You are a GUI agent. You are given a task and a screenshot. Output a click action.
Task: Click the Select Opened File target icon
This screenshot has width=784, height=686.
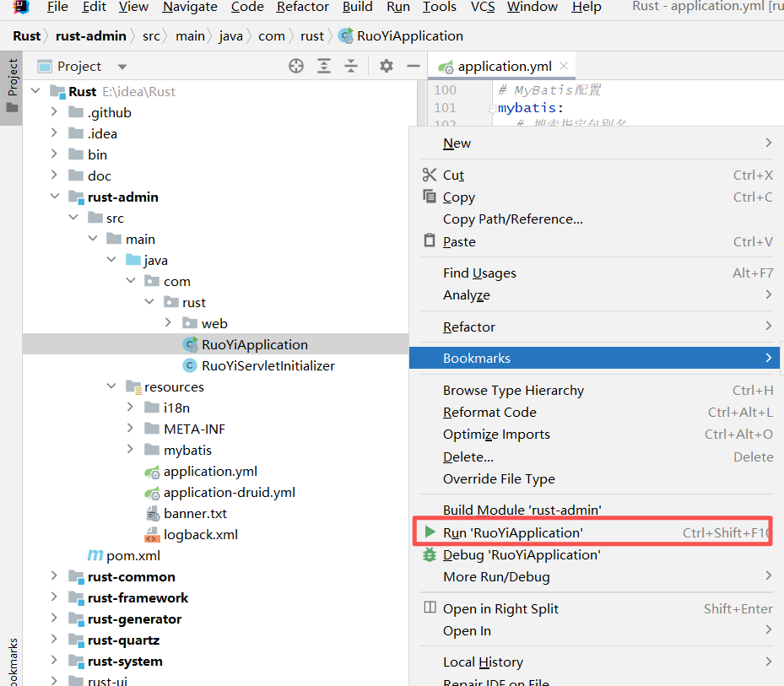pos(296,66)
